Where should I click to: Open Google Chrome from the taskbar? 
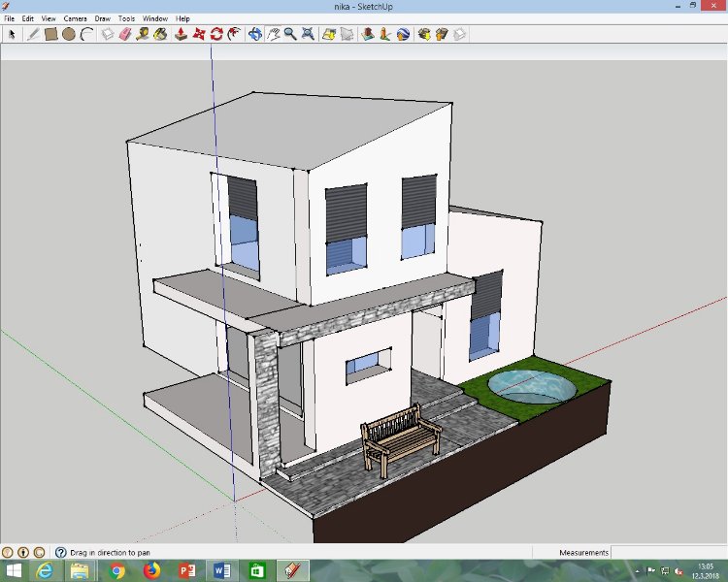116,571
